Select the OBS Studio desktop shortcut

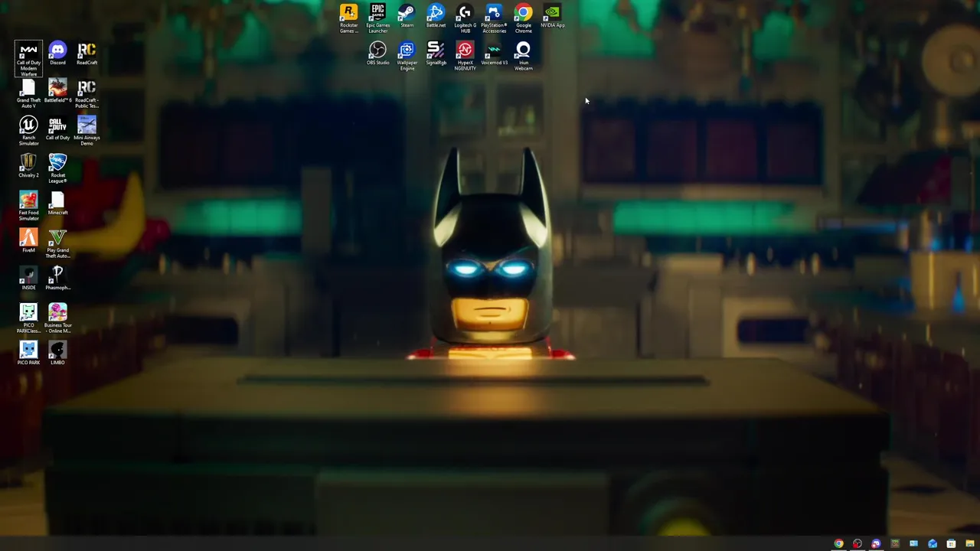377,54
